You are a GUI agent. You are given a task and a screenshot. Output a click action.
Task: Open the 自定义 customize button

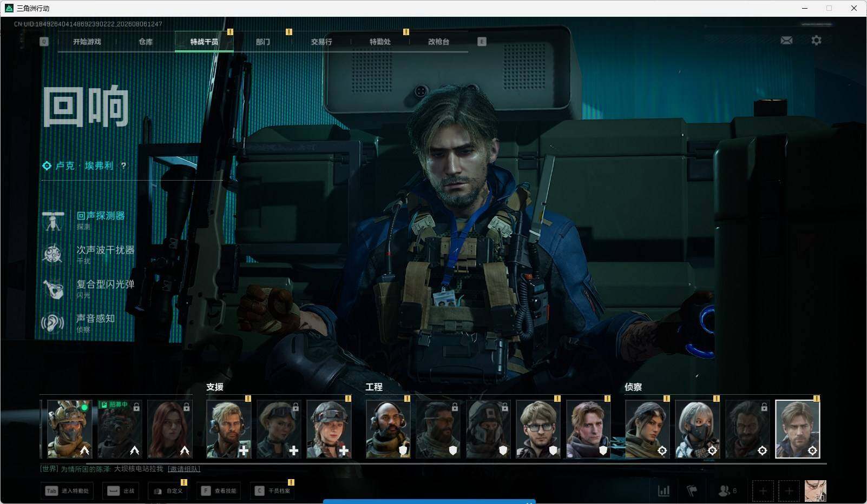coord(168,491)
